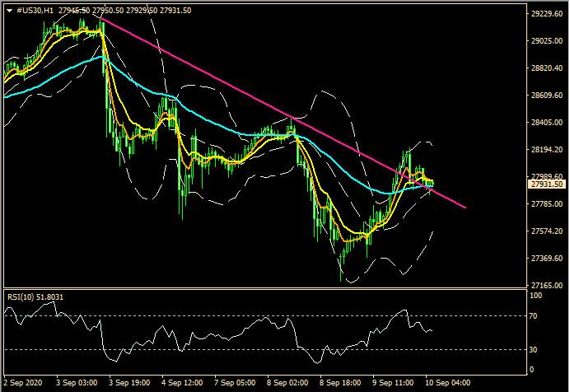Click price level 28820.40 on the scale

(x=546, y=68)
